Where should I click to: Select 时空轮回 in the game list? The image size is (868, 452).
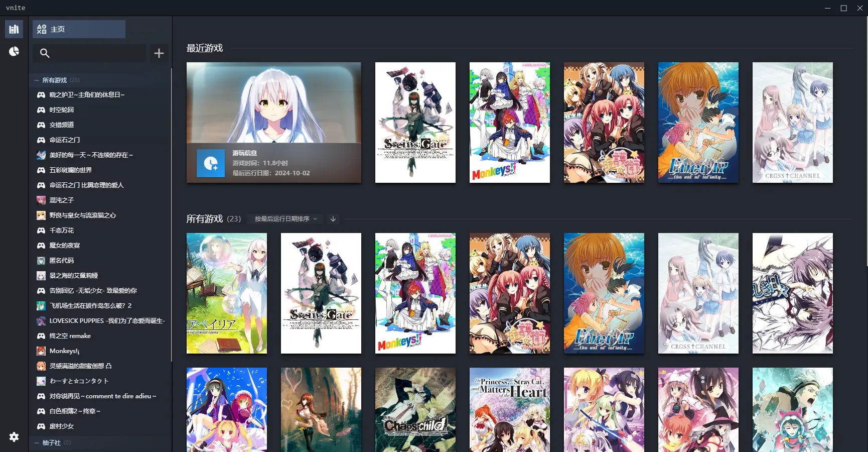tap(100, 110)
